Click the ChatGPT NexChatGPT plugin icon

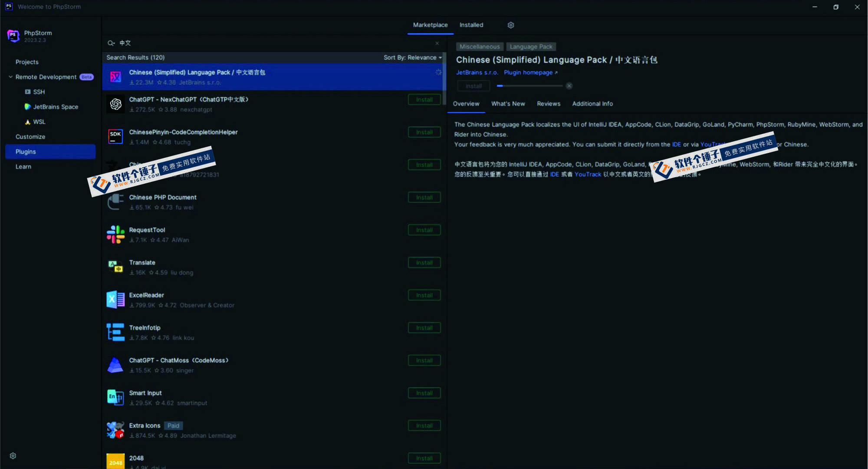click(x=115, y=104)
